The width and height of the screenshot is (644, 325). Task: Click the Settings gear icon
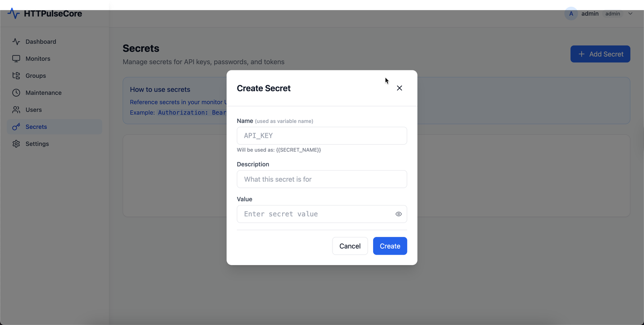coord(16,144)
